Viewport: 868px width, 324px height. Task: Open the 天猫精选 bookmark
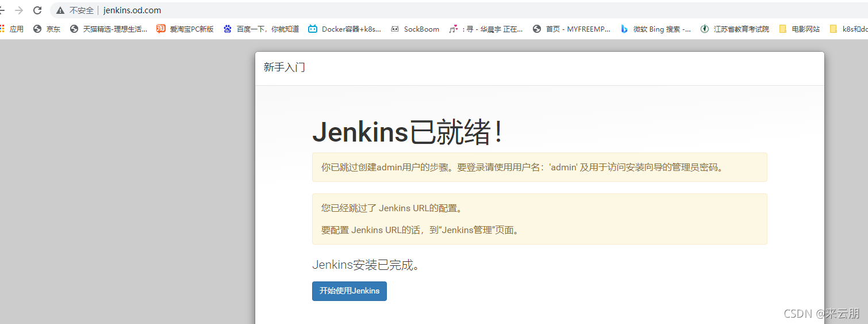tap(109, 29)
